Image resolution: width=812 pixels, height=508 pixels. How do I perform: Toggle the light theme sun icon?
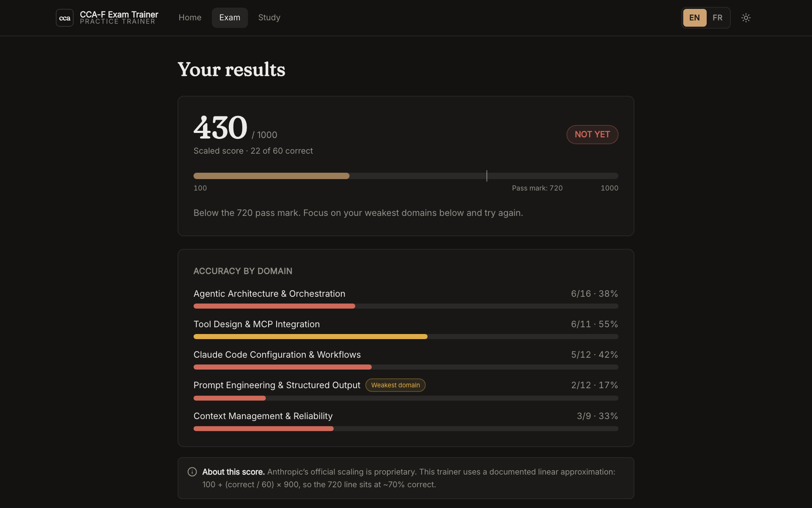coord(746,18)
